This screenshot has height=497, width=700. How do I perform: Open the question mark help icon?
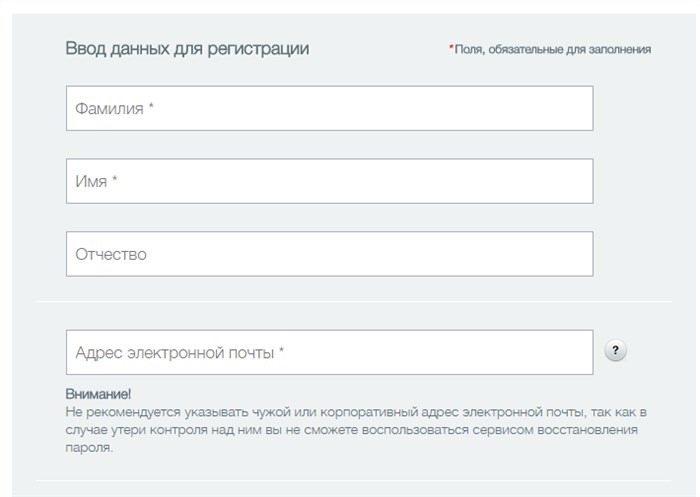[x=616, y=351]
